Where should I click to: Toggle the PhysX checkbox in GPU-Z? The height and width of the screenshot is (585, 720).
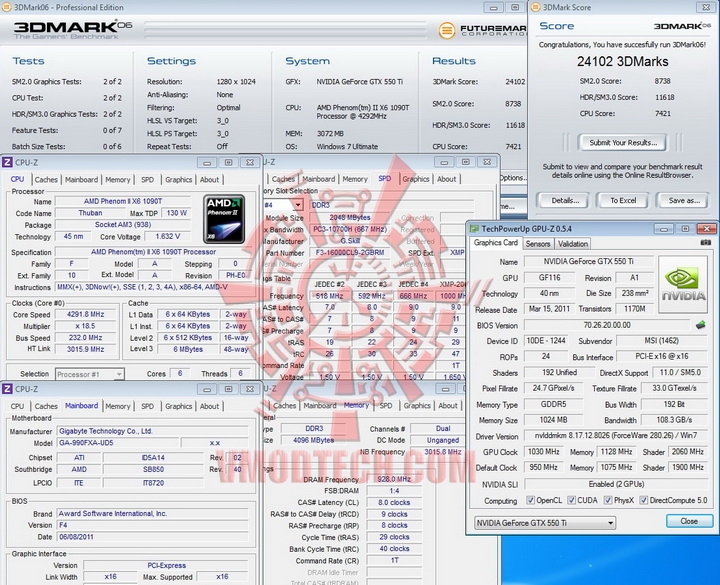608,500
